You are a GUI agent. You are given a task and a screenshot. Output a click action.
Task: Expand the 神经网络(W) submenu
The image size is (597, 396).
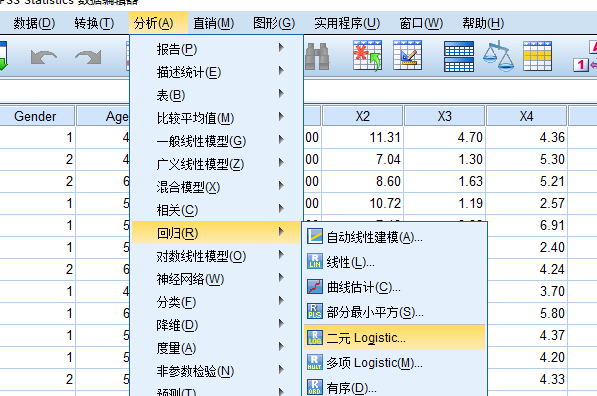click(x=216, y=279)
